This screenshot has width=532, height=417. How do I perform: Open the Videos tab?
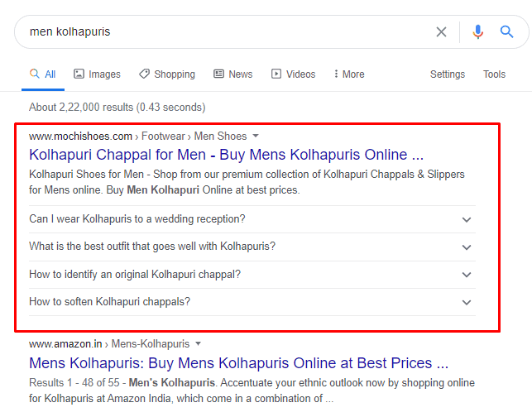[x=293, y=74]
